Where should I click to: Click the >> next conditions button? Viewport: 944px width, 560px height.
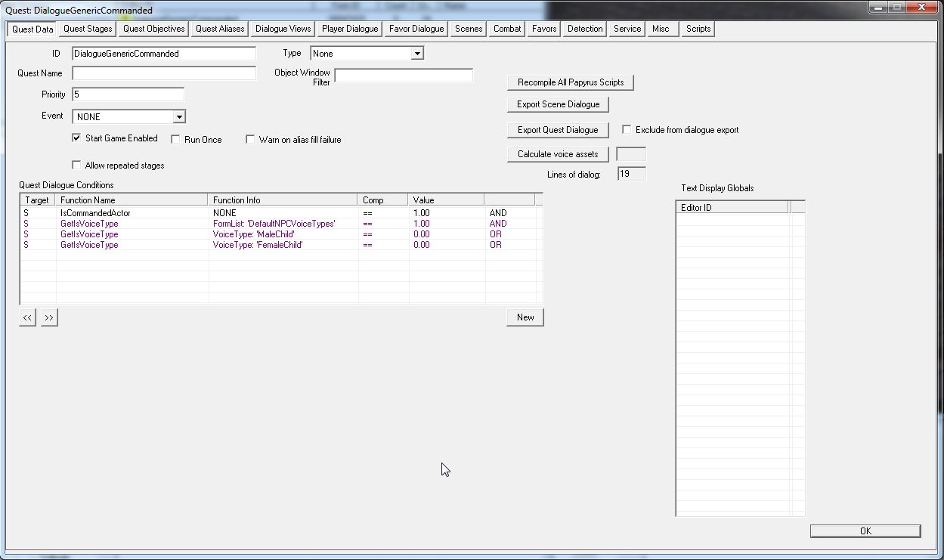tap(49, 318)
